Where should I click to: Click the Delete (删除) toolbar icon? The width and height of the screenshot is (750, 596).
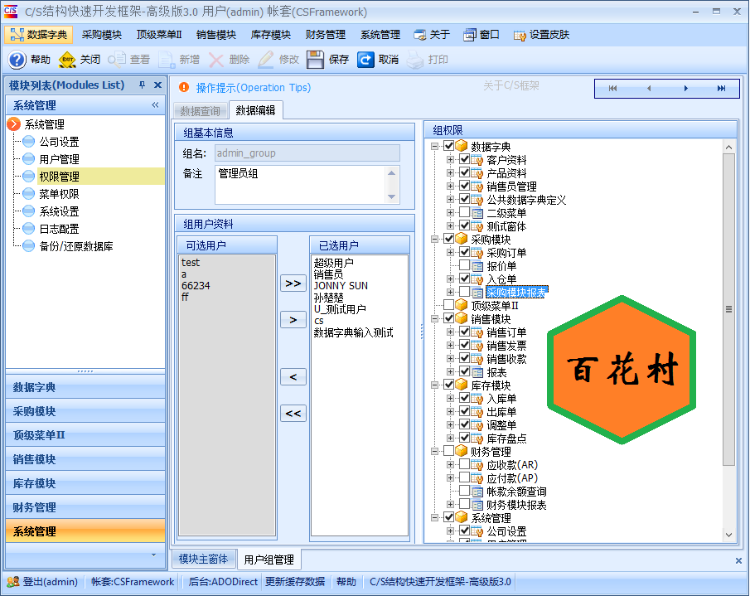click(x=216, y=60)
